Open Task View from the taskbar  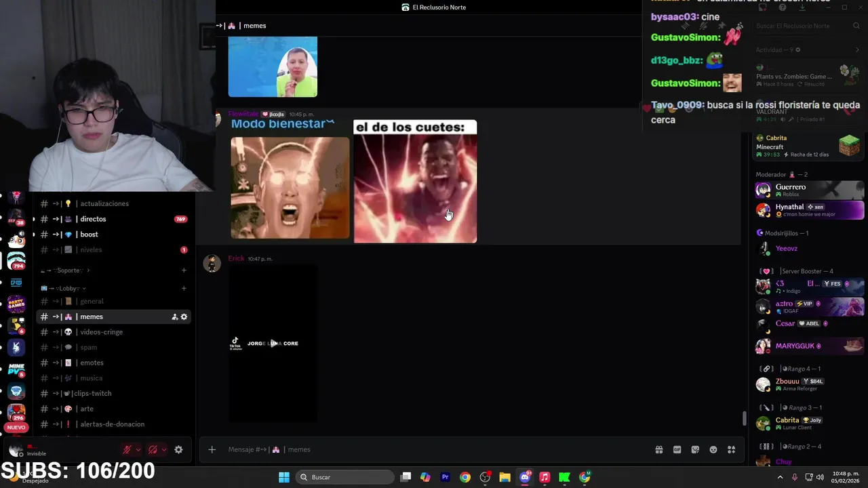click(406, 477)
